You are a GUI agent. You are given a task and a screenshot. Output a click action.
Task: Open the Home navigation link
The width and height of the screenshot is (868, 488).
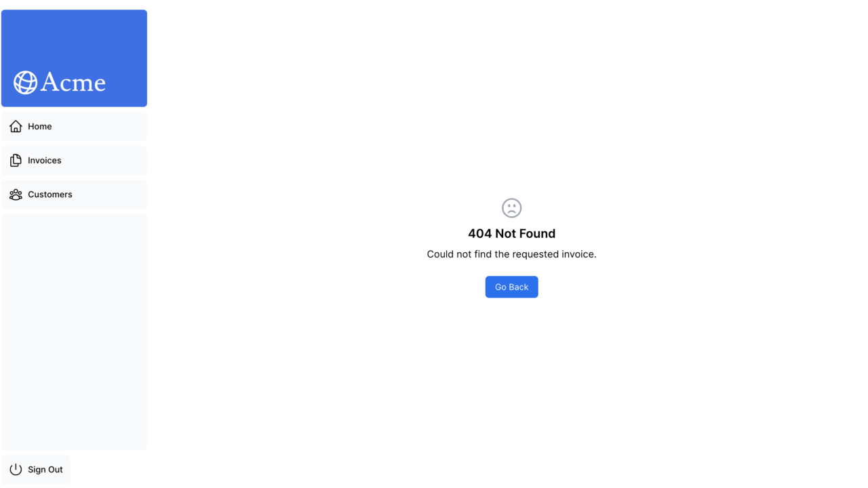(74, 127)
